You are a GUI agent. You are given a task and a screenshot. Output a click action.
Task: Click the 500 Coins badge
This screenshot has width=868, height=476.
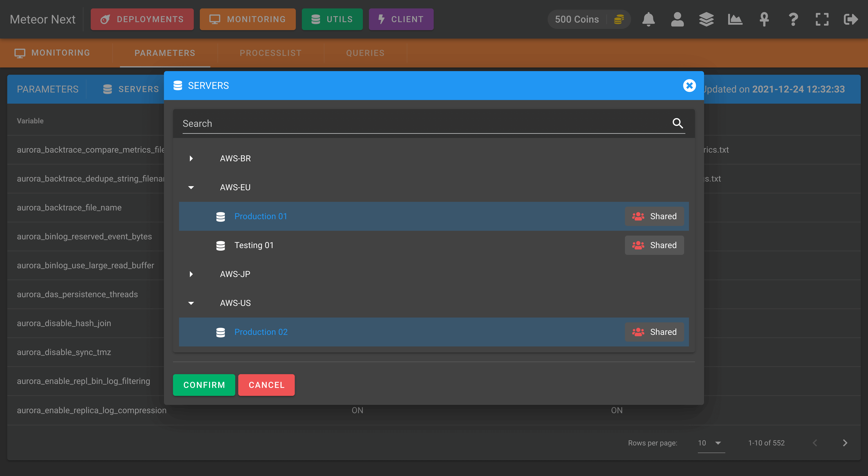tap(589, 19)
